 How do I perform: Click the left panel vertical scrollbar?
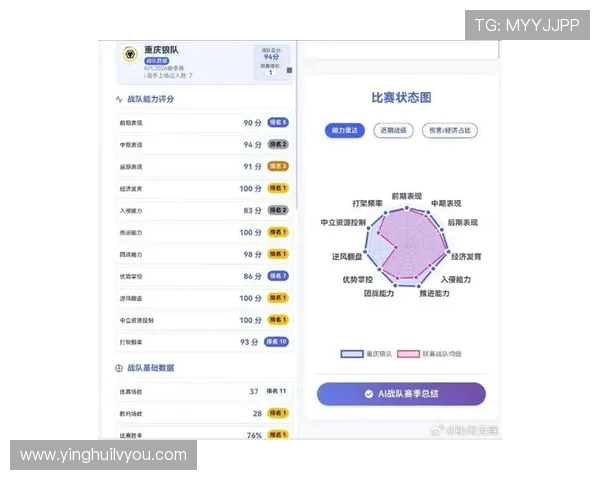[x=296, y=124]
